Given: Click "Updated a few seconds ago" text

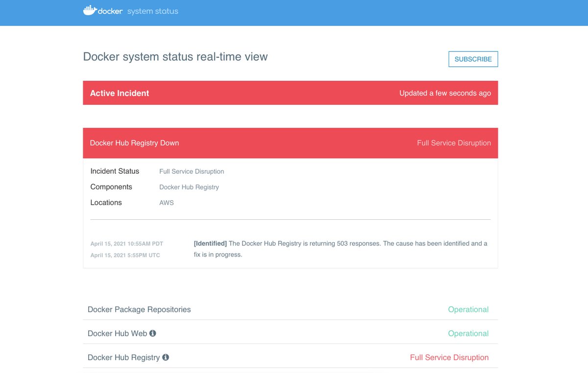Looking at the screenshot, I should pyautogui.click(x=445, y=93).
